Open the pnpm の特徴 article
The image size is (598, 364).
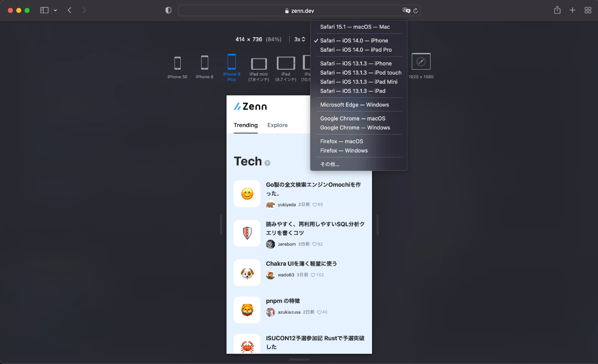(x=283, y=301)
